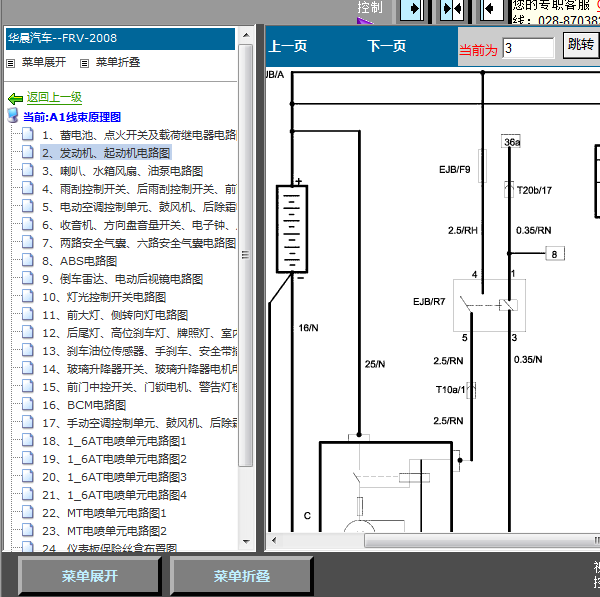This screenshot has height=597, width=600.
Task: Expand tree with 菜单展开 text link
Action: tap(44, 62)
